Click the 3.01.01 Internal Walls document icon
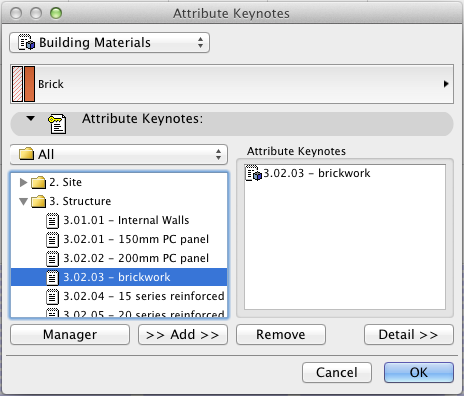Screen dimensions: 464x396 [x=52, y=221]
